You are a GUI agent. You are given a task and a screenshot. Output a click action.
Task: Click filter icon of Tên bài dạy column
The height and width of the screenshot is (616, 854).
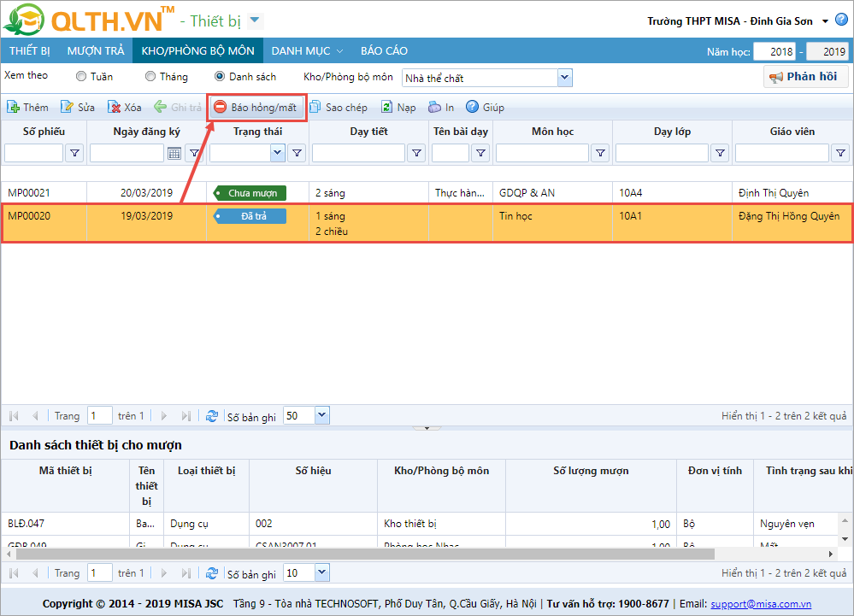[x=481, y=153]
